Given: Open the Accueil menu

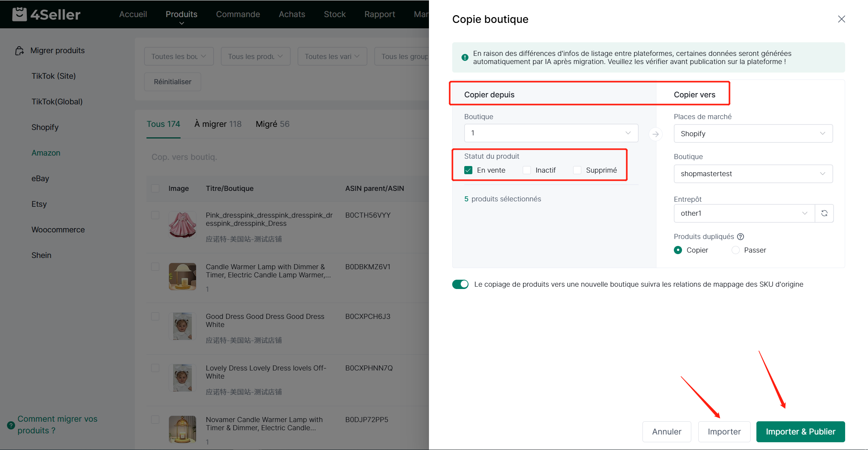Looking at the screenshot, I should coord(133,14).
